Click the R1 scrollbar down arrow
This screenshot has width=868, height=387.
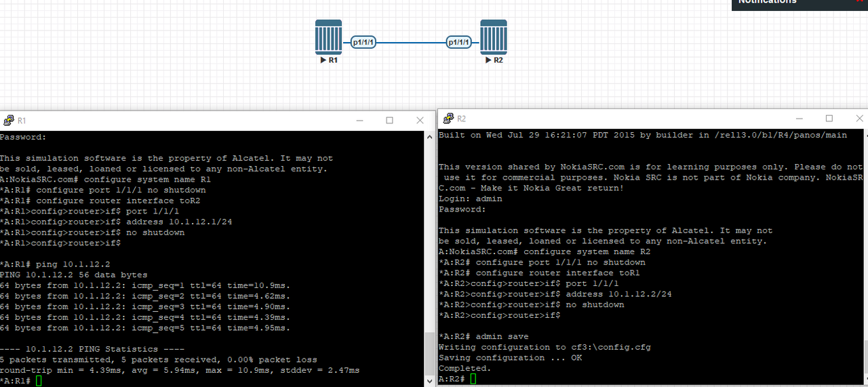429,381
